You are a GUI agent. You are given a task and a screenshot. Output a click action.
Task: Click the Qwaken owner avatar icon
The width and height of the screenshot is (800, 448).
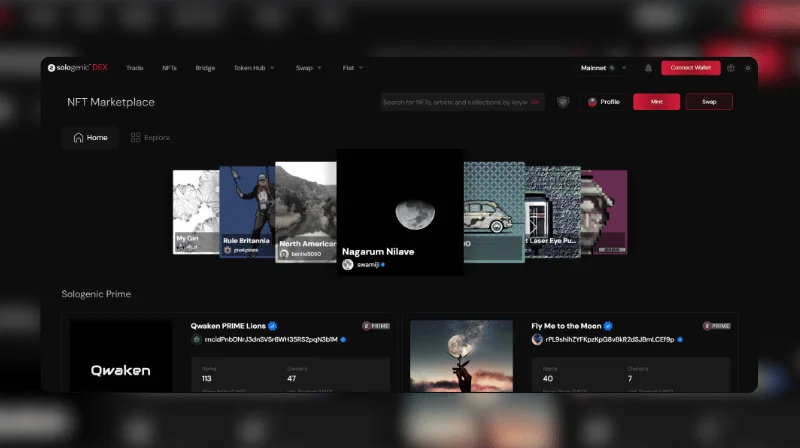196,339
